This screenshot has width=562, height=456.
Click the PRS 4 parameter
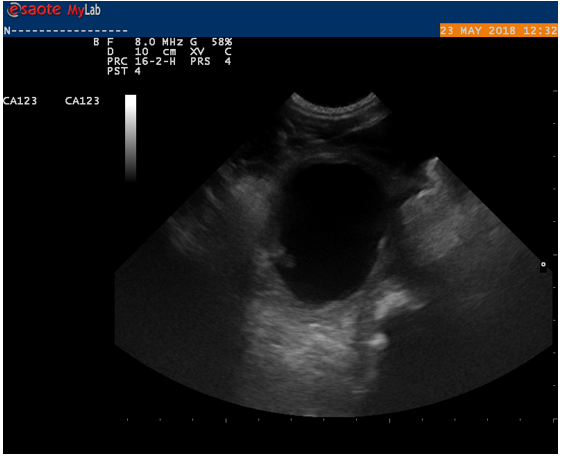[x=211, y=62]
